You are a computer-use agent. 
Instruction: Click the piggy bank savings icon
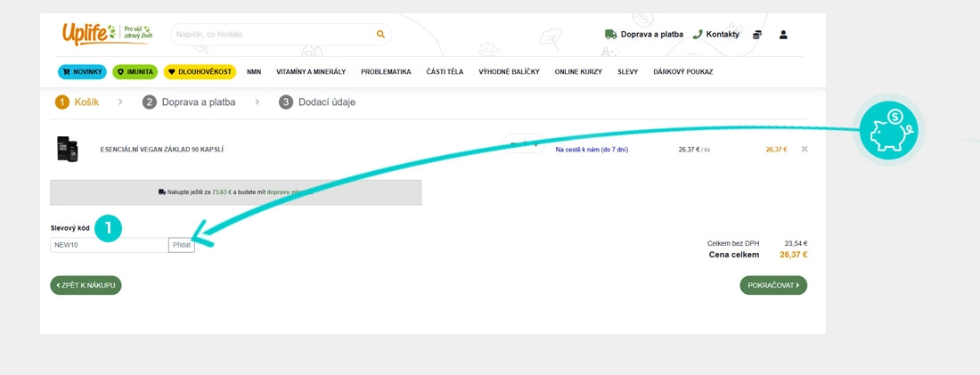888,130
